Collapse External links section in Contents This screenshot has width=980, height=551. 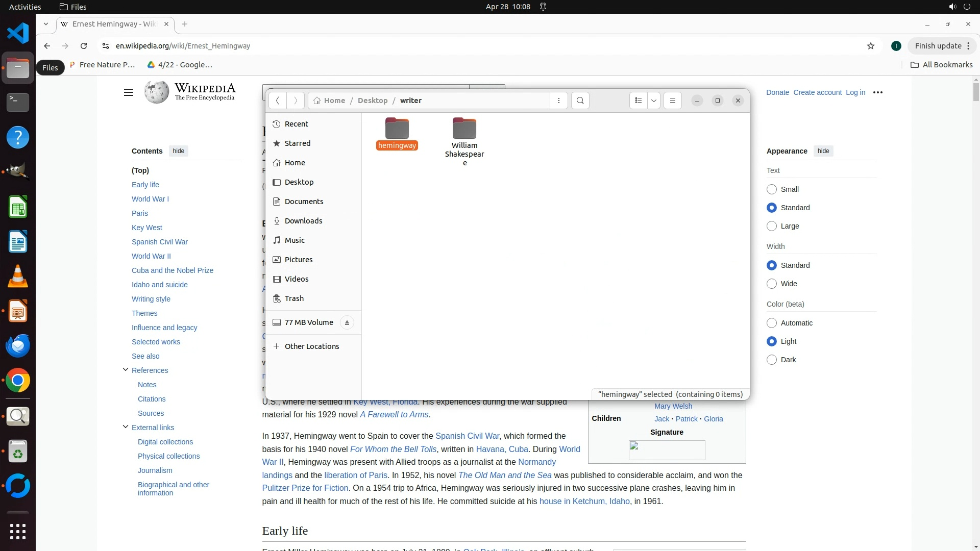coord(125,427)
